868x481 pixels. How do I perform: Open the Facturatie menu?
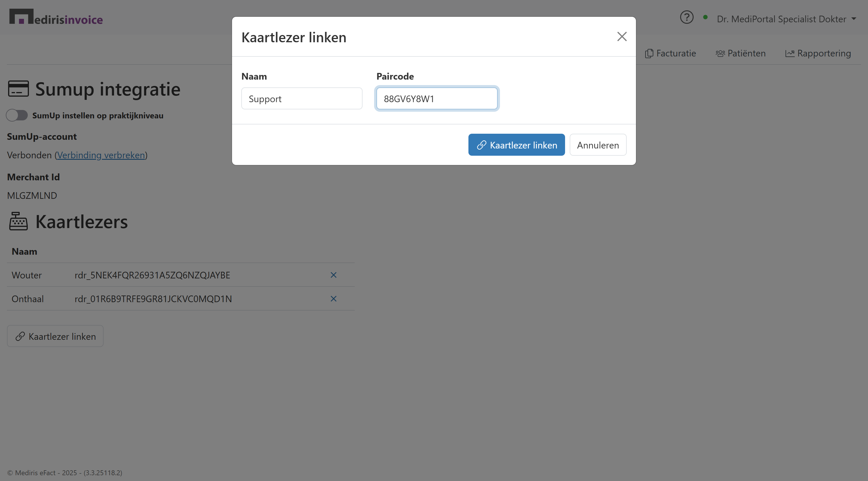click(x=671, y=53)
